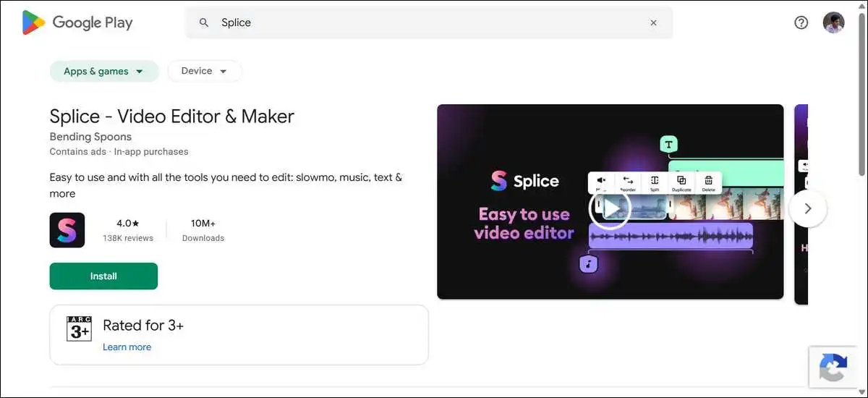Click the 4.0 star rating
Image resolution: width=868 pixels, height=398 pixels.
128,224
